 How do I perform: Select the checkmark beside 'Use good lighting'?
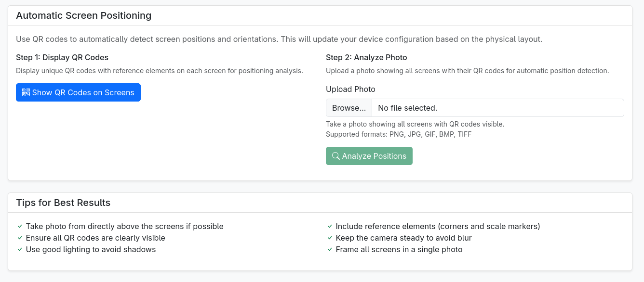(20, 249)
